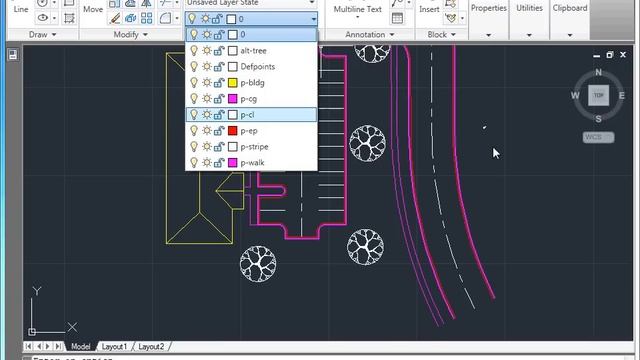The width and height of the screenshot is (640, 360).
Task: Turn off the alt-tree layer lightbulb
Action: point(194,51)
